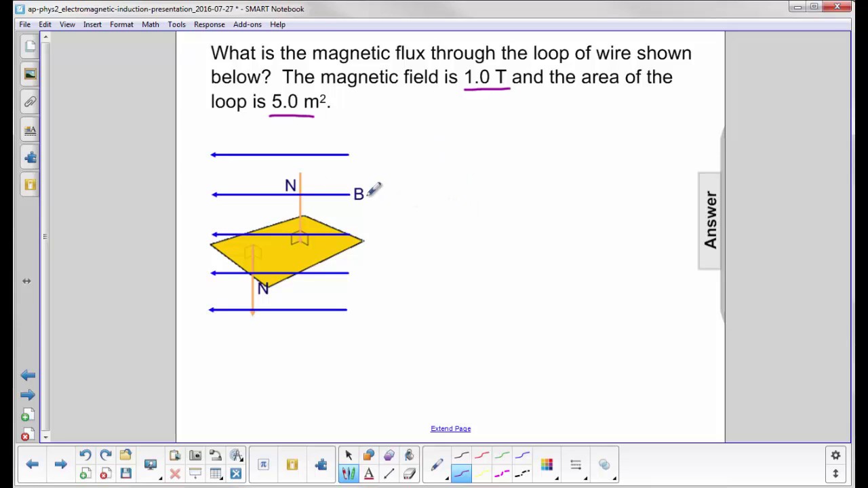The image size is (868, 488).
Task: Open the Properties sidebar tab
Action: [x=30, y=129]
